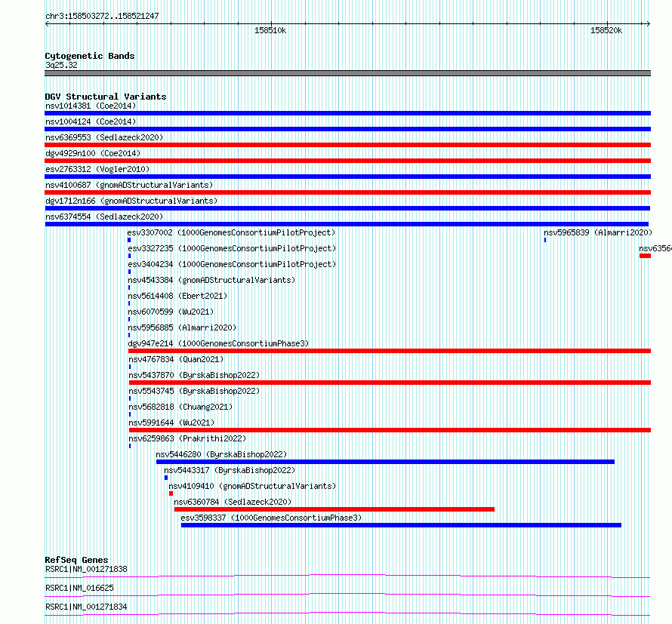672x624 pixels.
Task: Click nsv5682818 (Chuang2021) label
Action: point(180,407)
